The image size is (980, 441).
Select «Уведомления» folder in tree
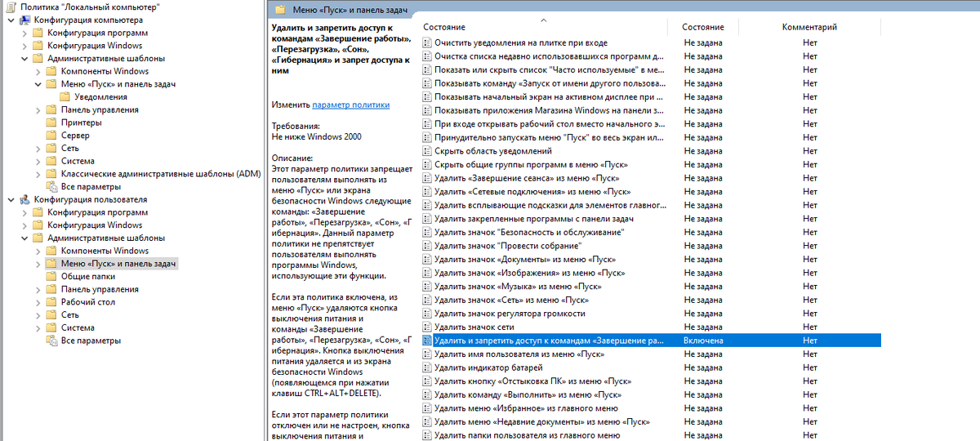pos(100,97)
